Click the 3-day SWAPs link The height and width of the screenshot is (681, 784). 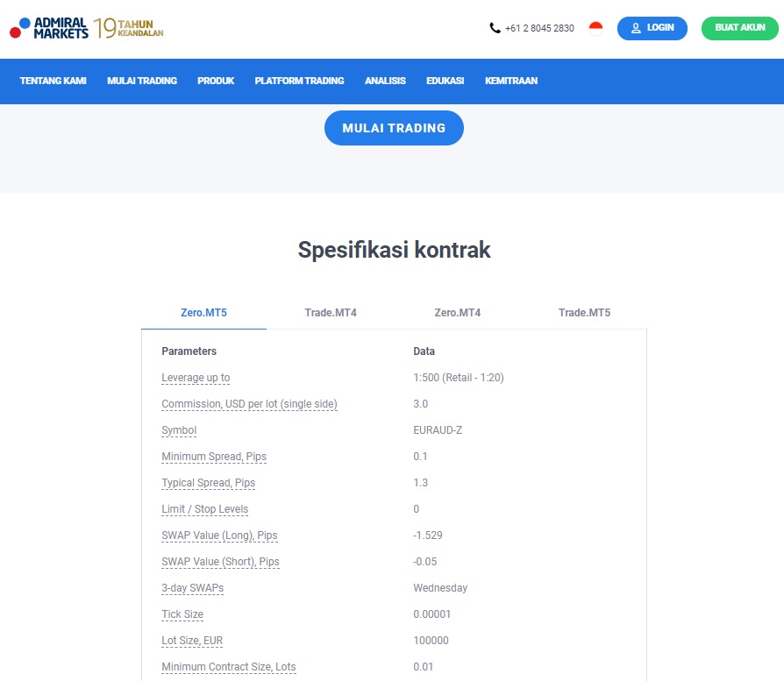pyautogui.click(x=192, y=588)
